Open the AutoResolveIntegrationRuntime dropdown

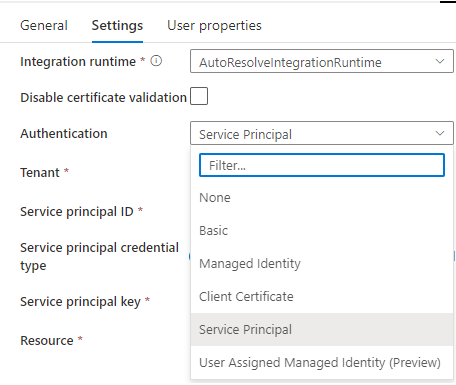(x=322, y=61)
